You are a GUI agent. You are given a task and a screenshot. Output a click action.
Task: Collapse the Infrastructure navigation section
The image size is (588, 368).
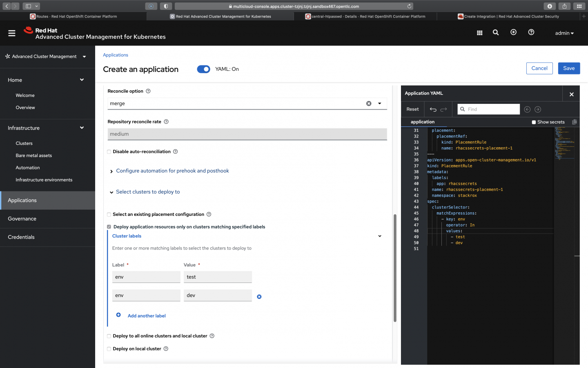coord(82,128)
